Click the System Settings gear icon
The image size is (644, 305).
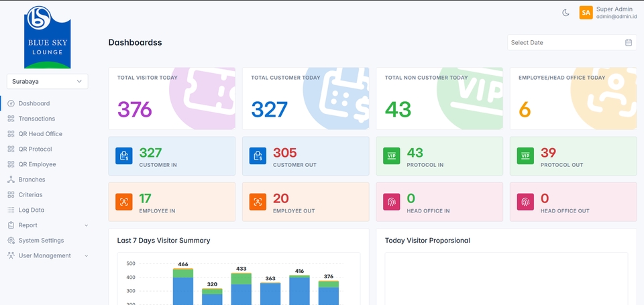pyautogui.click(x=11, y=241)
